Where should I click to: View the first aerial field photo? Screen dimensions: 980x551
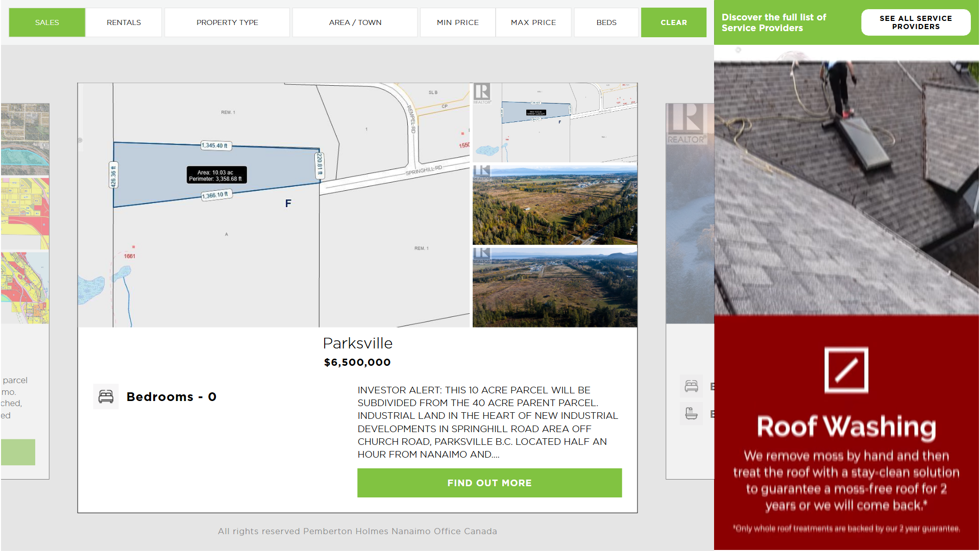point(554,205)
